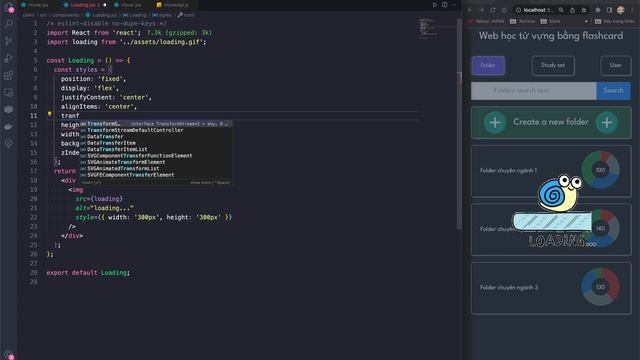The image size is (640, 360).
Task: Click donut chart showing 130
Action: (600, 287)
